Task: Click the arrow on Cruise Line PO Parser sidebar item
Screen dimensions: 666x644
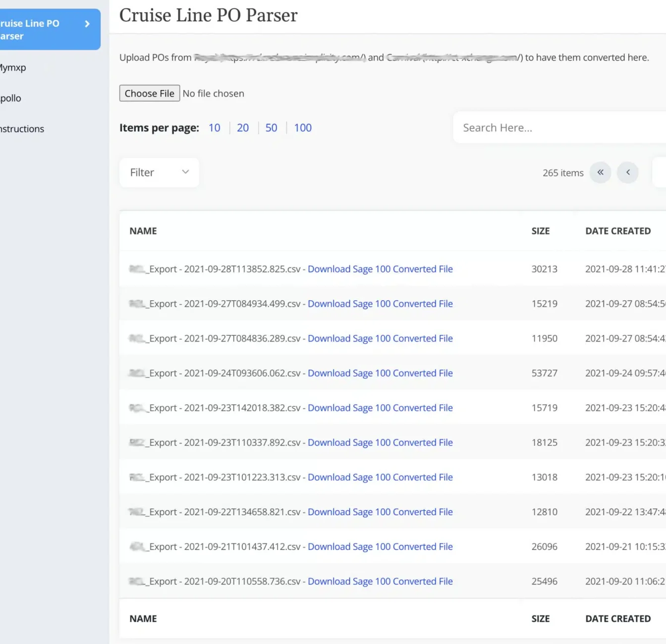Action: coord(87,24)
